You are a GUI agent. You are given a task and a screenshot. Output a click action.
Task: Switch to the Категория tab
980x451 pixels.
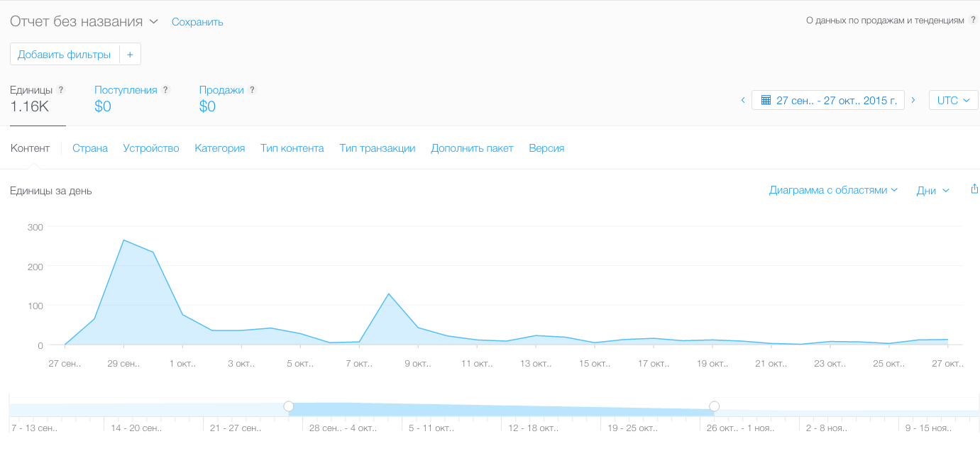220,148
